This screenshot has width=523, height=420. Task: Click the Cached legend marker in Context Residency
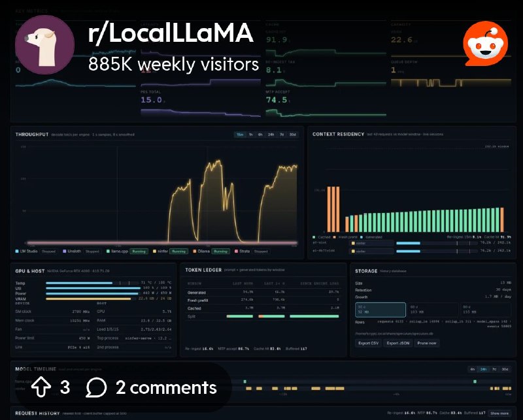tap(314, 237)
